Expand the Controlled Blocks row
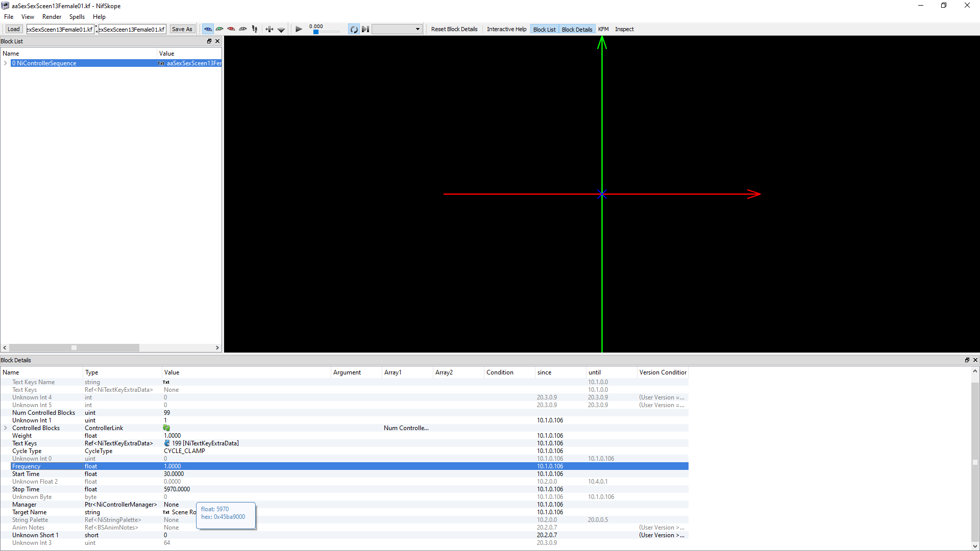 (x=5, y=428)
